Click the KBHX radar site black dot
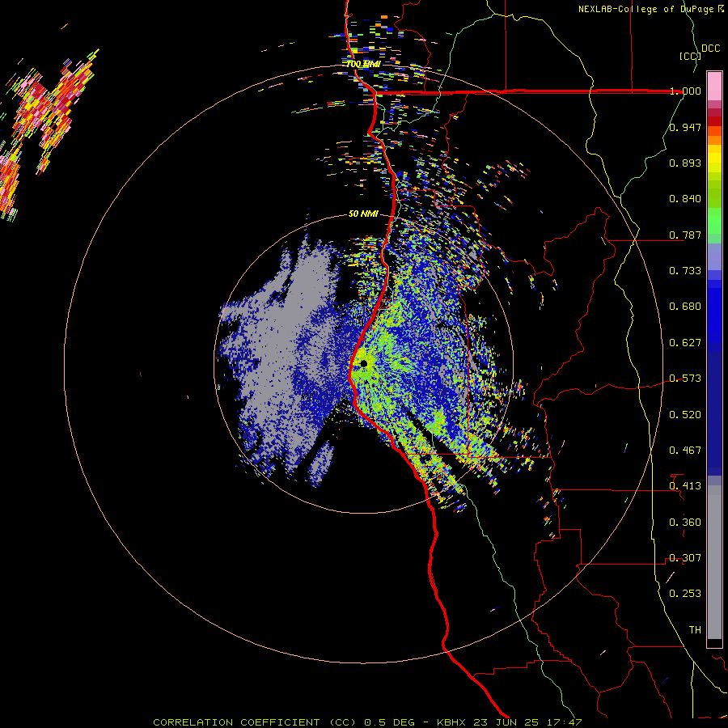Screen dimensions: 728x728 (364, 363)
